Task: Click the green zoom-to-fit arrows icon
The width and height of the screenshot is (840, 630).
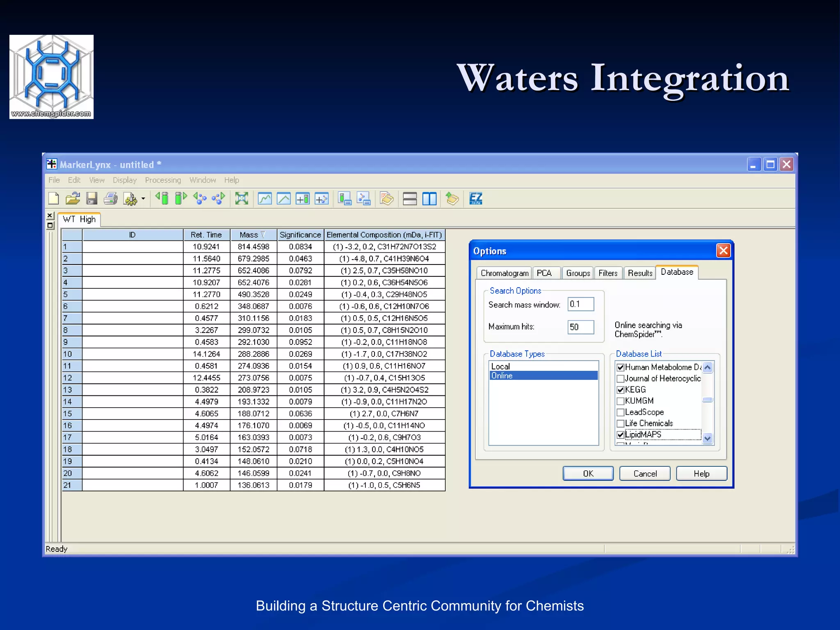Action: 242,199
